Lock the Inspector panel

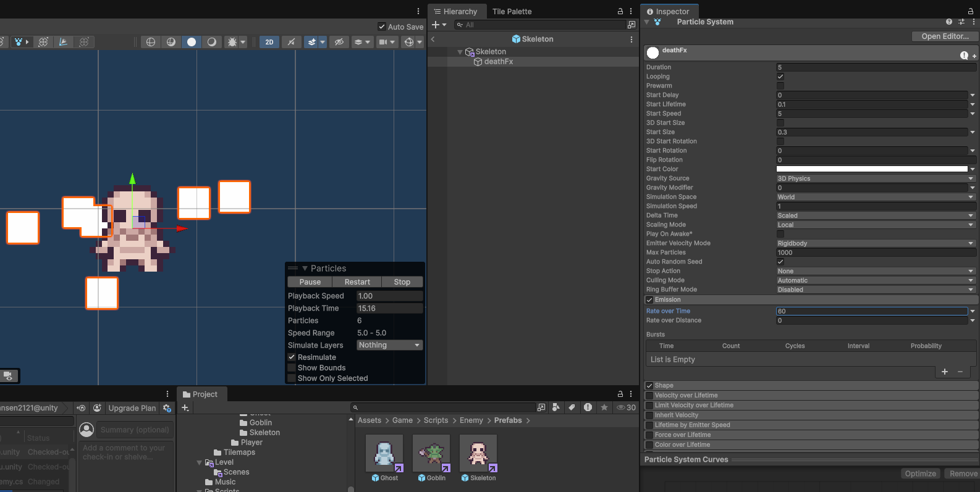(970, 11)
